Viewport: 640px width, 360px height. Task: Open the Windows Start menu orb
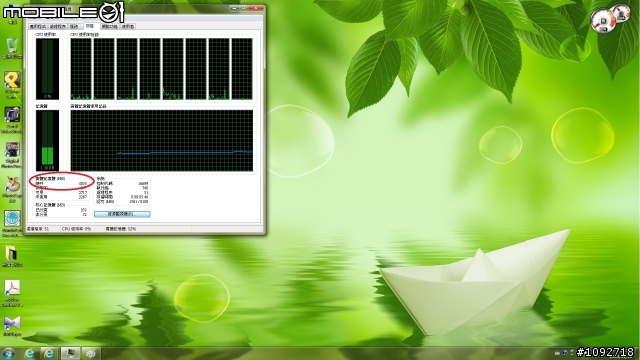click(8, 353)
